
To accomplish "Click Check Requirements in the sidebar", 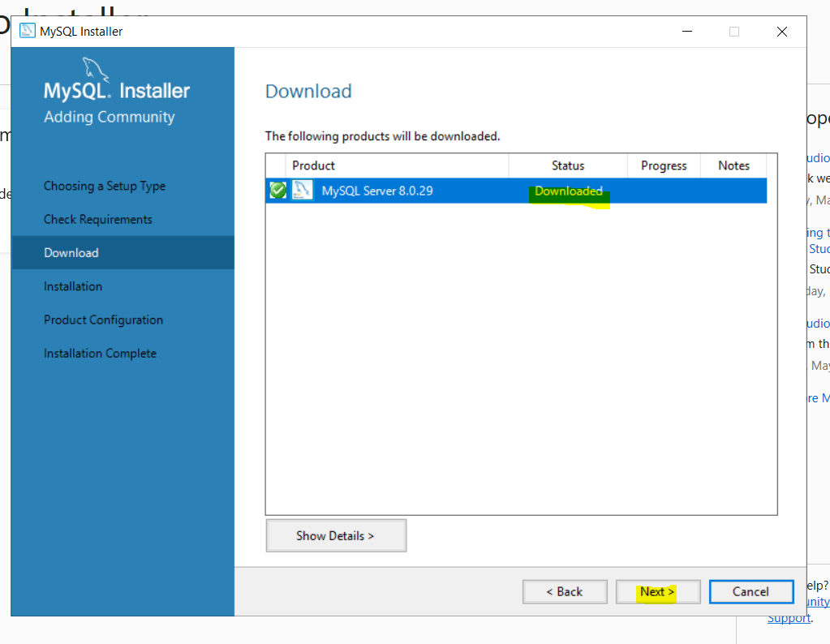I will 97,219.
